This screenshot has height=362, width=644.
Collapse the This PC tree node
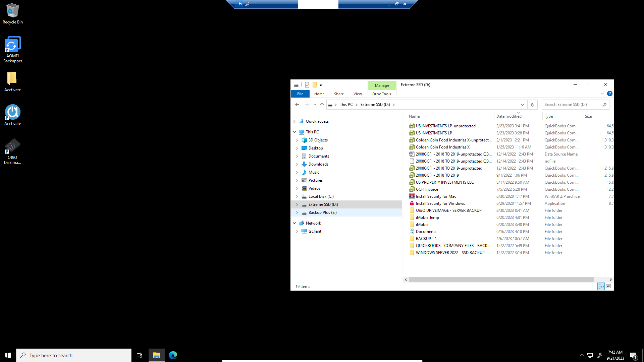tap(294, 132)
